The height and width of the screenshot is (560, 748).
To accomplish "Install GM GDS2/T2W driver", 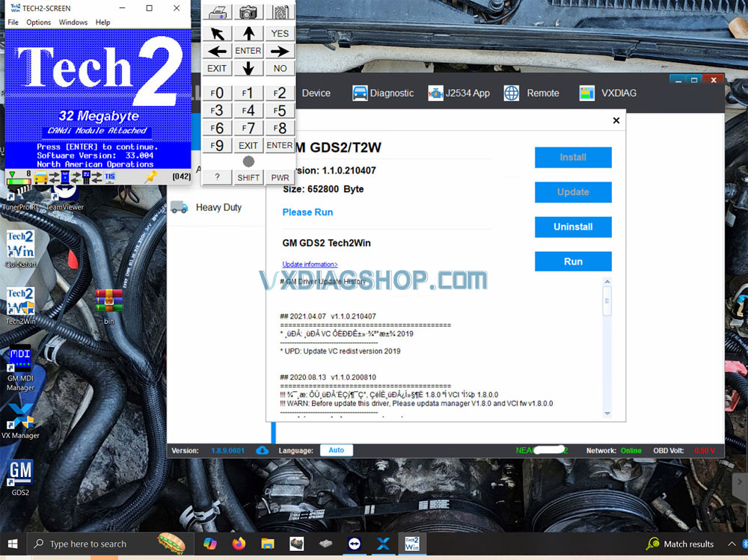I will click(x=573, y=157).
